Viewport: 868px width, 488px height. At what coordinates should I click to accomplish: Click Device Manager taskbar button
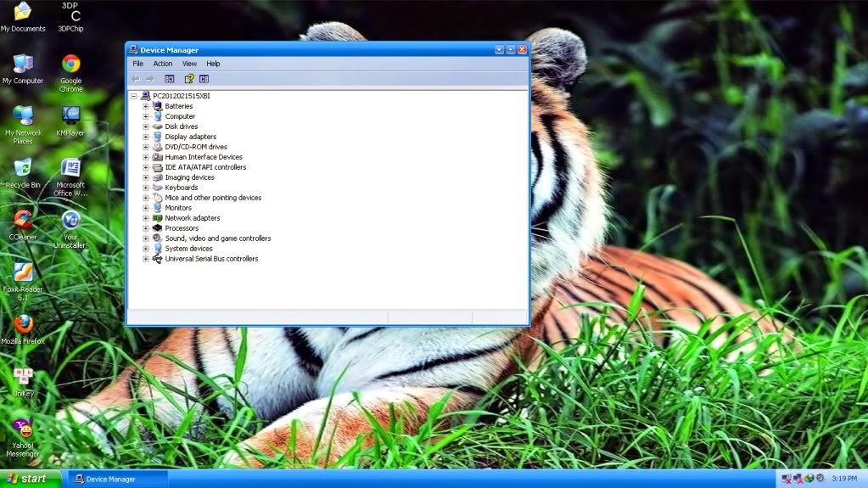coord(117,480)
